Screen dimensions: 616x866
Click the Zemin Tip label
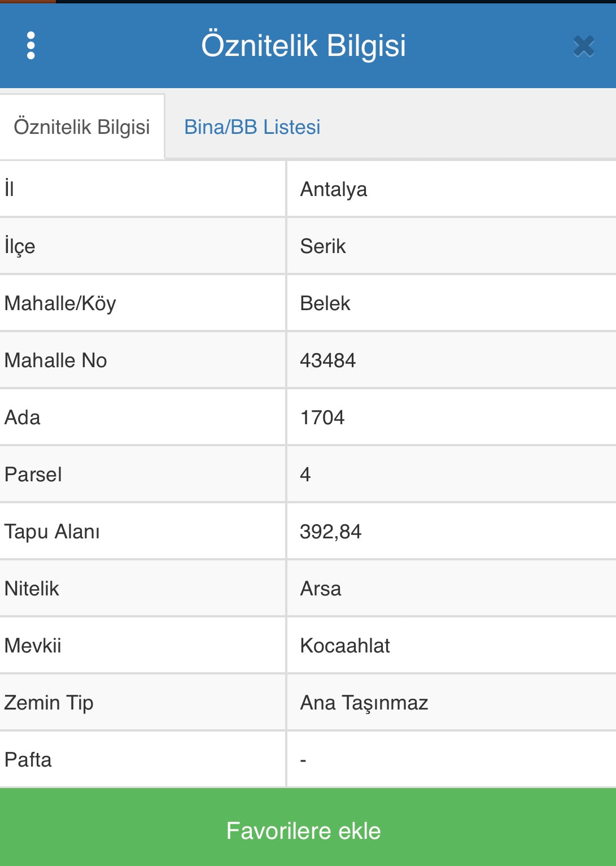coord(49,703)
